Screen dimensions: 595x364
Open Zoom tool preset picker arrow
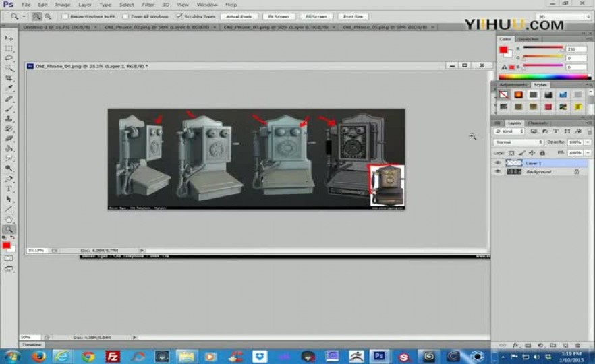(24, 16)
